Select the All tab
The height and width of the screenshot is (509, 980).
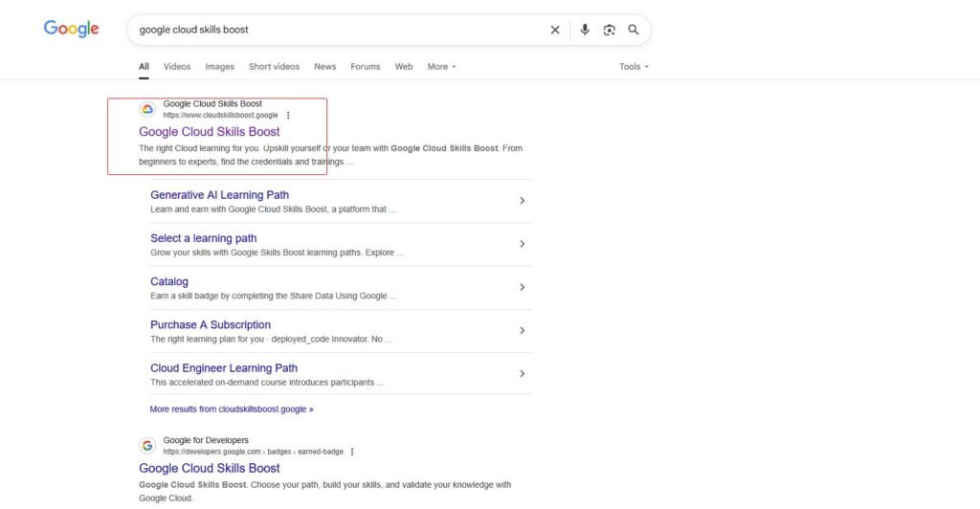pyautogui.click(x=144, y=66)
